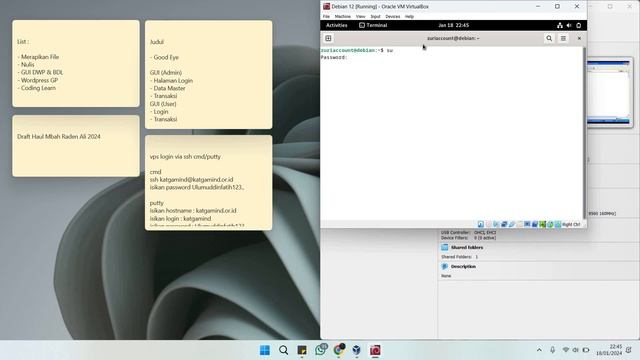
Task: Open the Input menu
Action: click(375, 17)
